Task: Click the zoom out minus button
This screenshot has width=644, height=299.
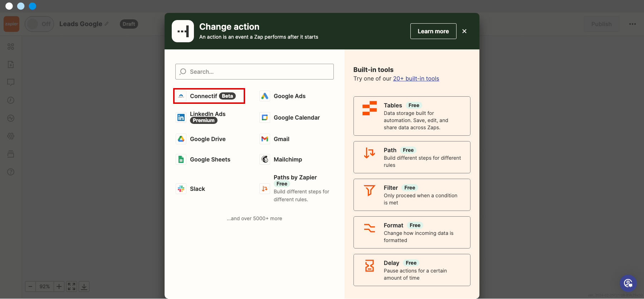Action: pos(30,286)
